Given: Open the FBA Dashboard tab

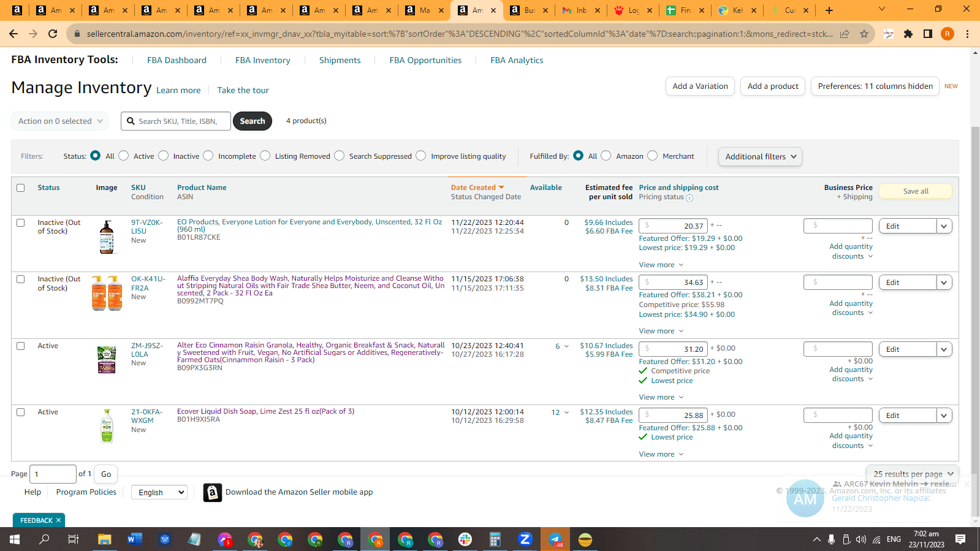Looking at the screenshot, I should click(177, 60).
